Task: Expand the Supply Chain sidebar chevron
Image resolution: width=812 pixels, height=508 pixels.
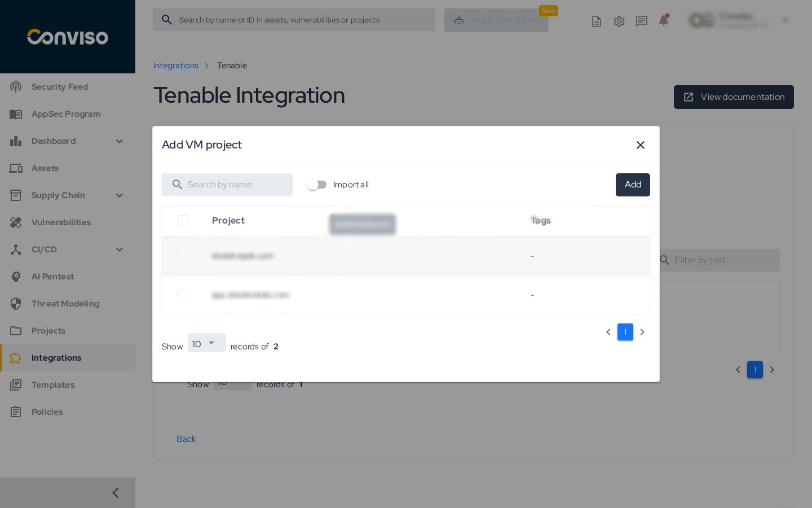Action: [120, 195]
